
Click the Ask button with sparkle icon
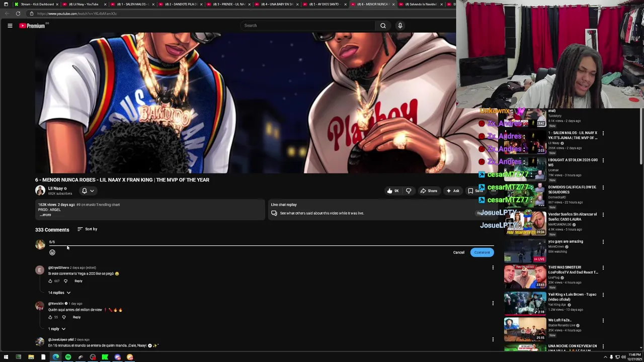coord(453,191)
